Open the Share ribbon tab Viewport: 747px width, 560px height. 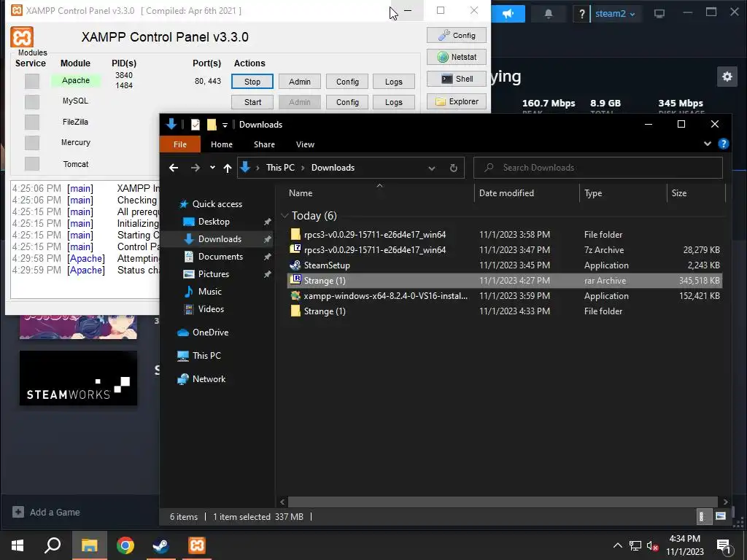(x=264, y=144)
